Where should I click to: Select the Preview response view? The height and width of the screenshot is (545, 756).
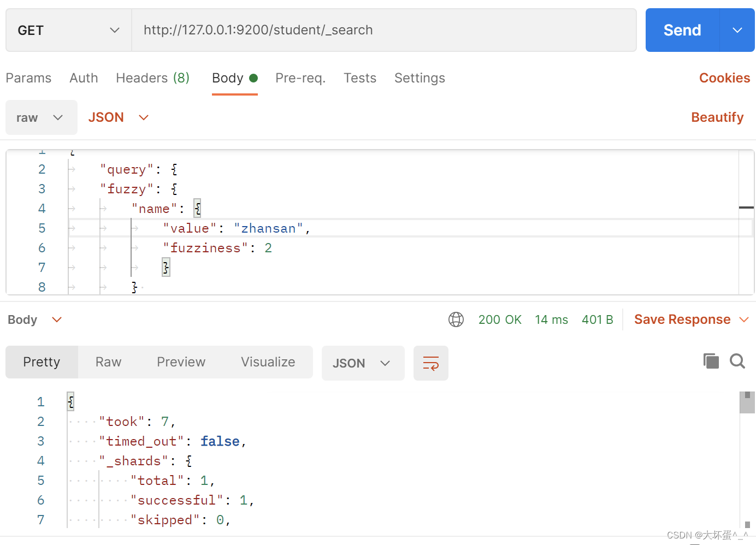(181, 362)
